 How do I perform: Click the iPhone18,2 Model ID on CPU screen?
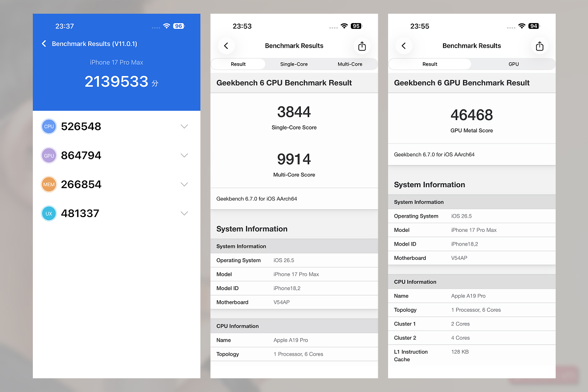point(287,288)
